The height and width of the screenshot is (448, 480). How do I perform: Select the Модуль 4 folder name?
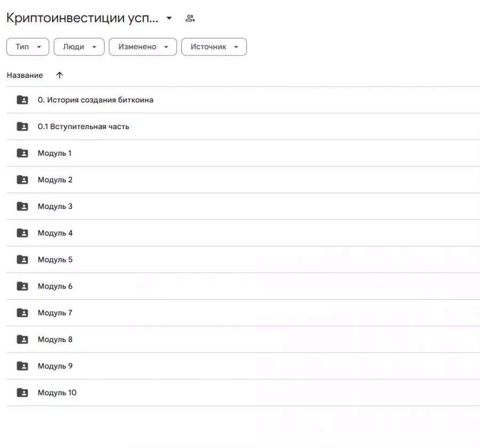55,233
